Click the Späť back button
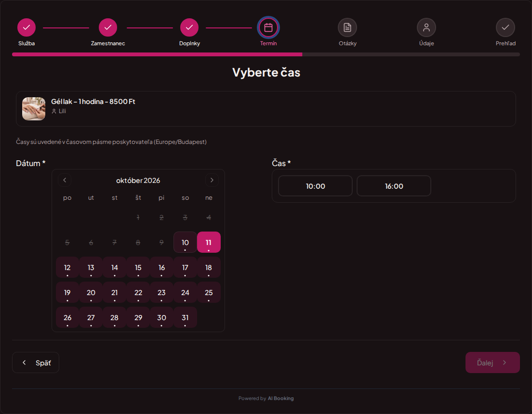 36,362
